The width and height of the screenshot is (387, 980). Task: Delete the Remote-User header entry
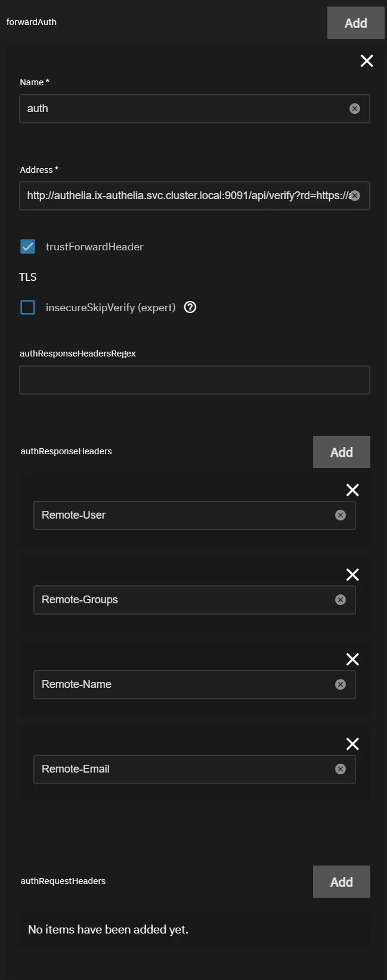click(352, 490)
